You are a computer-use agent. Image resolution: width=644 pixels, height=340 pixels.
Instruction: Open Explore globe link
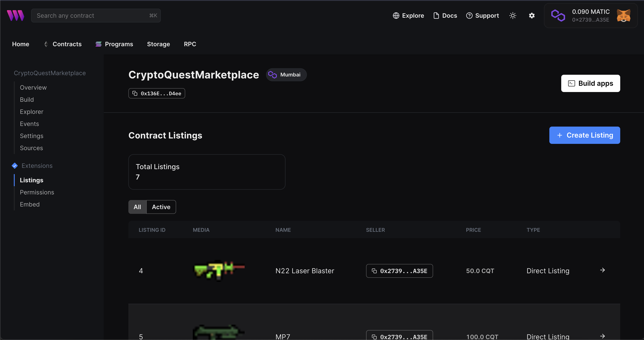click(x=408, y=16)
